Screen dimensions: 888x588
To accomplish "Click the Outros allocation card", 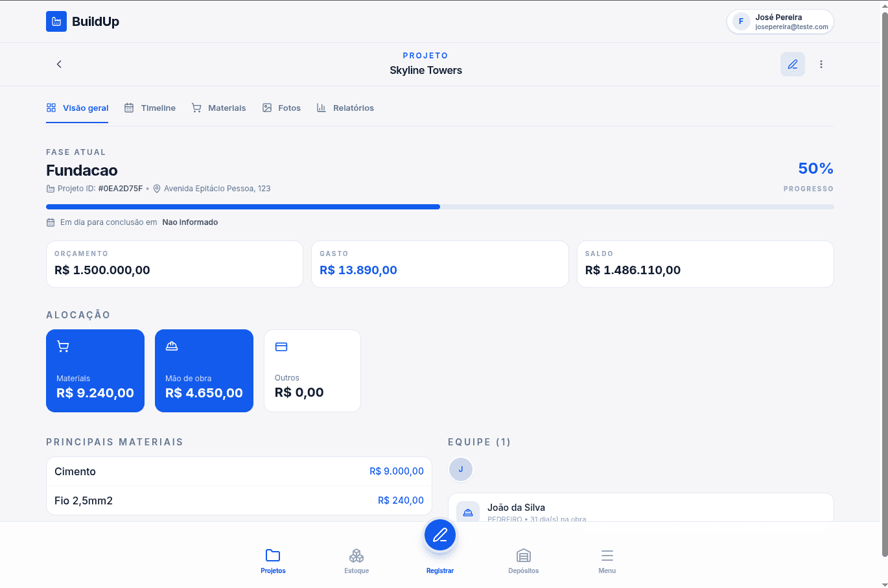I will pyautogui.click(x=312, y=371).
